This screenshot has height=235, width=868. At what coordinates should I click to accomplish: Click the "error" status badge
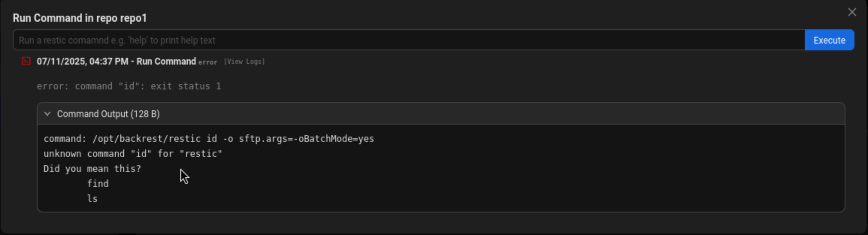tap(207, 62)
